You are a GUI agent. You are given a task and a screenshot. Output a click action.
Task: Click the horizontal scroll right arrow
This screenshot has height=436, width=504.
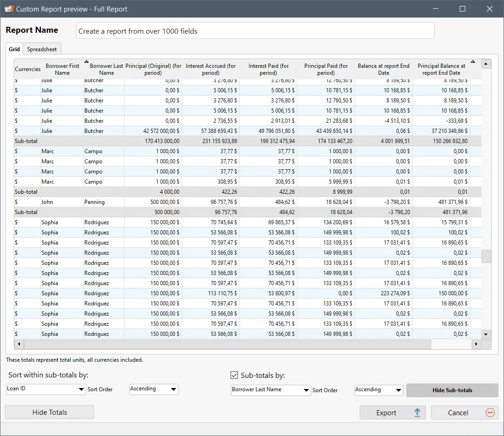click(x=476, y=344)
